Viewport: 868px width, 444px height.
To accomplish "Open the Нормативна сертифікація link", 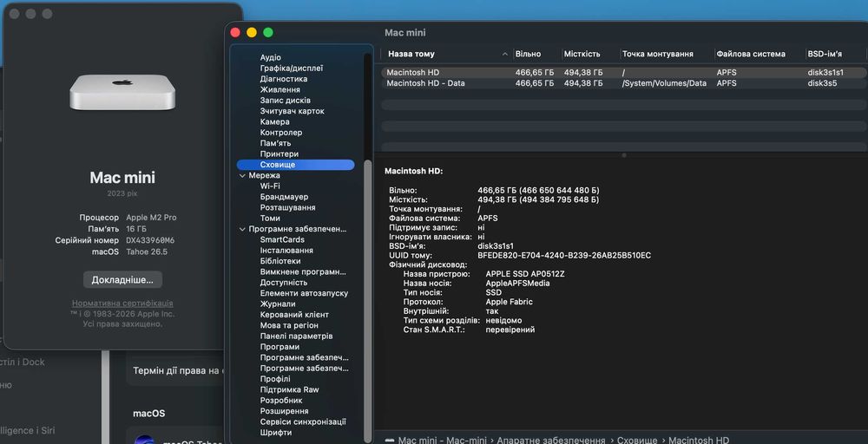I will click(122, 303).
